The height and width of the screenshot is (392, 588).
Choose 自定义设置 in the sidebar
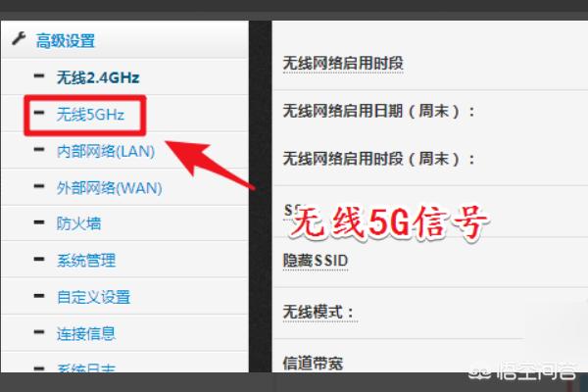coord(93,297)
